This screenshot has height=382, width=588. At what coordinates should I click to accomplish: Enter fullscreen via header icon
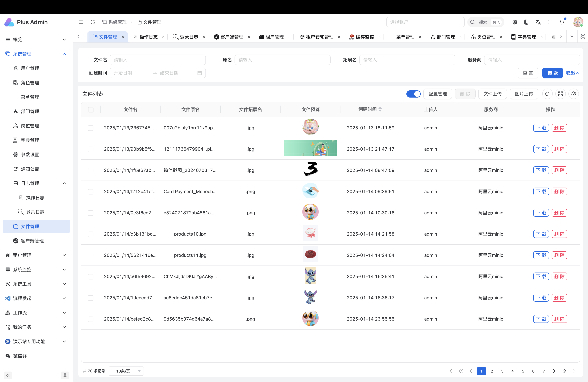(550, 22)
